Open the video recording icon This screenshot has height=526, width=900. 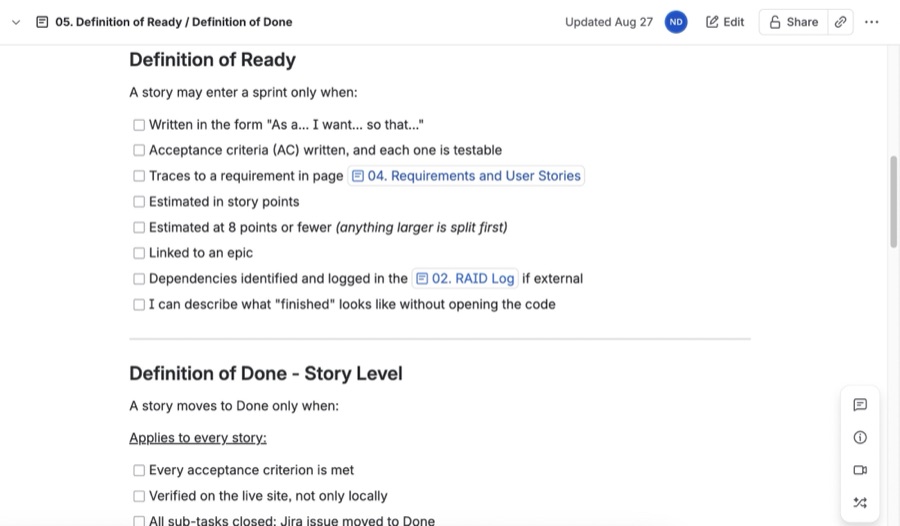tap(860, 470)
